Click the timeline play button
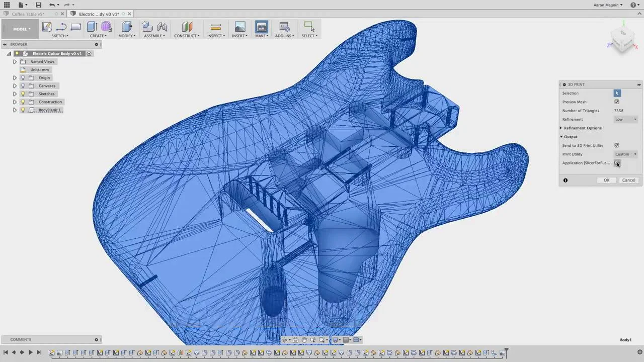644x362 pixels. point(30,352)
